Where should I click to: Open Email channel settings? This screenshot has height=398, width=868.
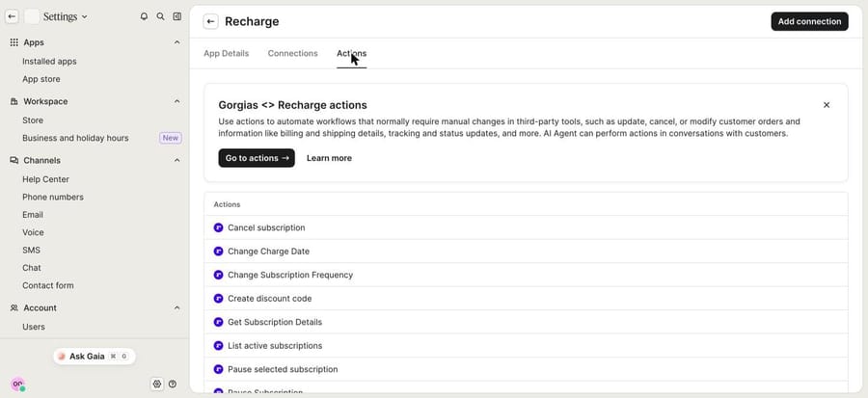tap(33, 215)
